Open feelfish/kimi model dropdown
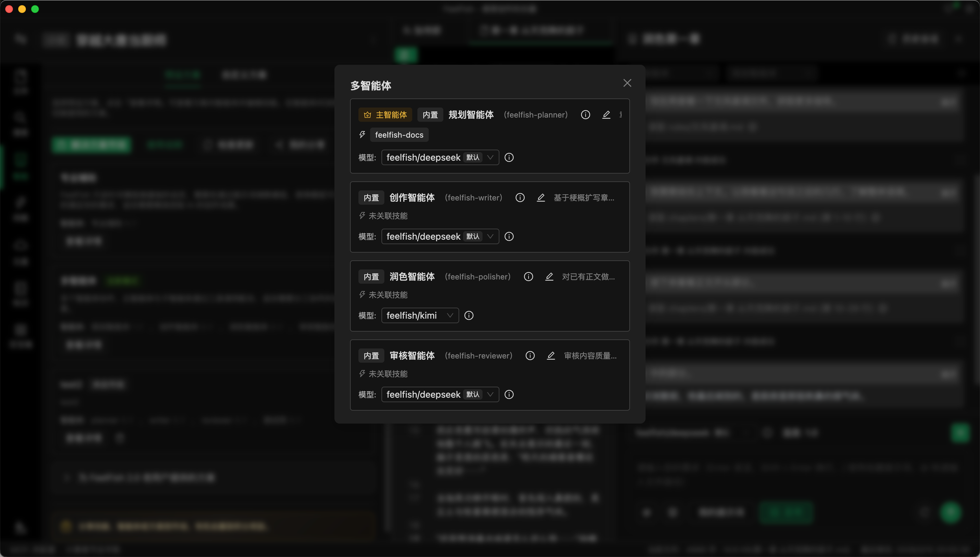Viewport: 980px width, 557px height. tap(420, 316)
